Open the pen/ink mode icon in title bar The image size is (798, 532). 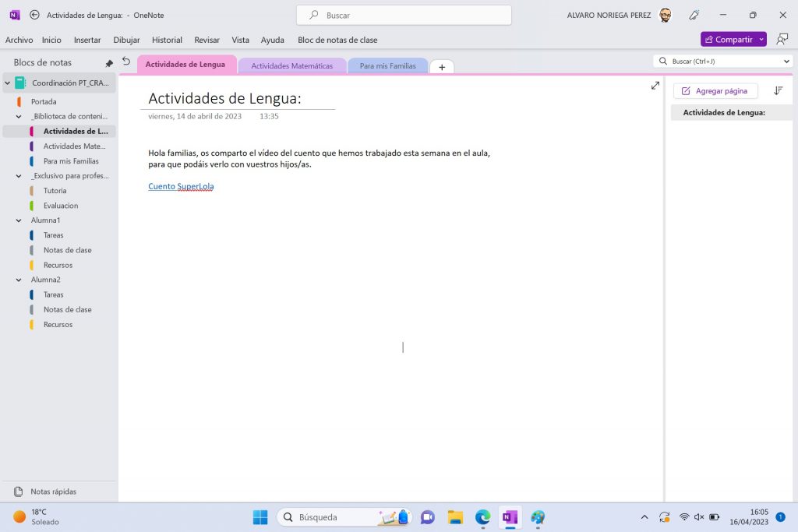[694, 15]
